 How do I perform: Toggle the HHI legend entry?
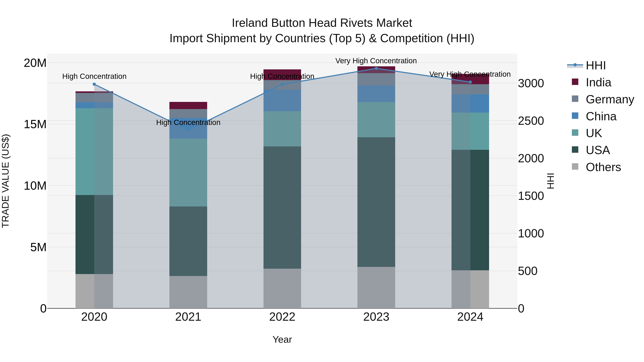pyautogui.click(x=586, y=65)
